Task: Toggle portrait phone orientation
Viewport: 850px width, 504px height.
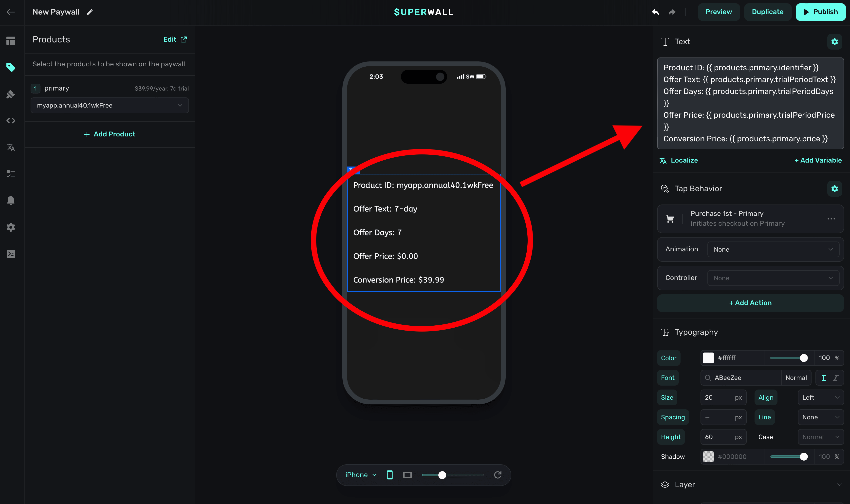Action: pyautogui.click(x=389, y=475)
